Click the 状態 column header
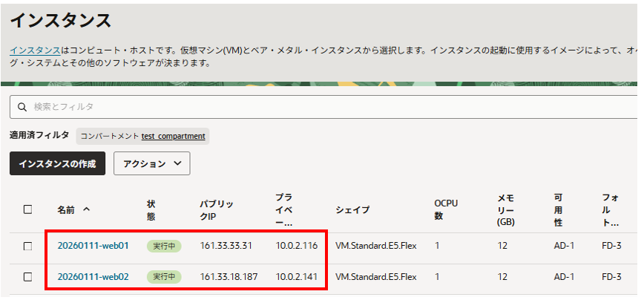Screen dimensions: 644x300 pos(151,209)
